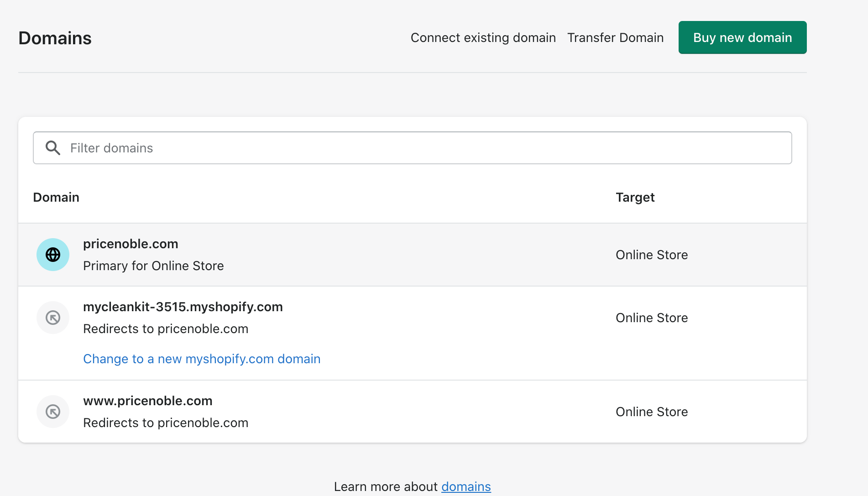868x496 pixels.
Task: Click the redirect arrow icon for mycleankit-3515.myshopify.com
Action: (x=53, y=318)
